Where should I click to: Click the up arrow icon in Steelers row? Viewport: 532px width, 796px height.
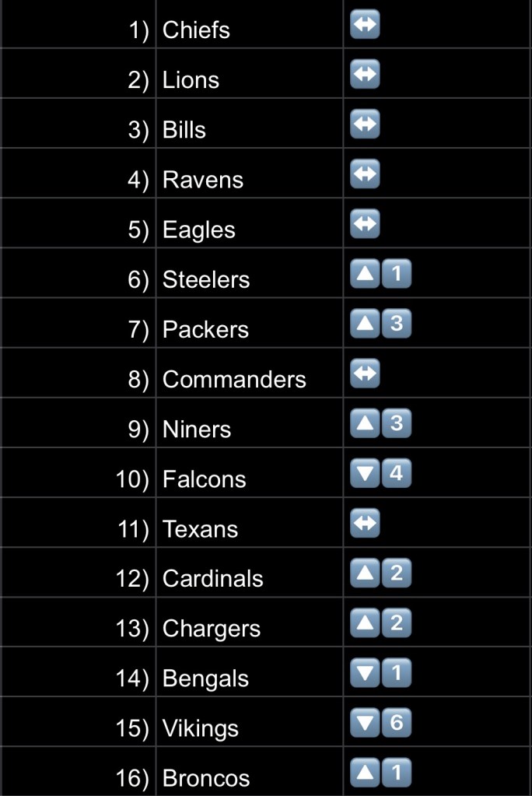tap(365, 274)
